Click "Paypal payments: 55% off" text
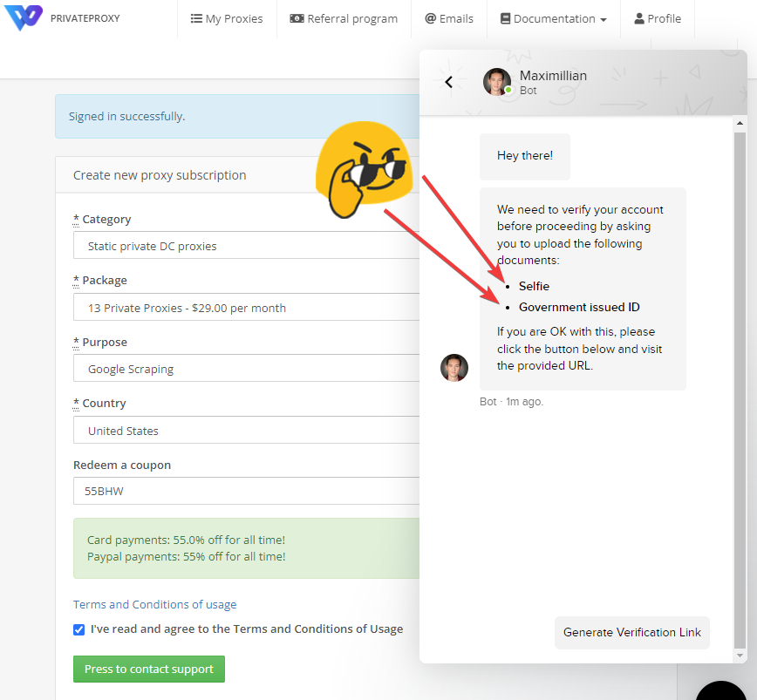 coord(186,556)
